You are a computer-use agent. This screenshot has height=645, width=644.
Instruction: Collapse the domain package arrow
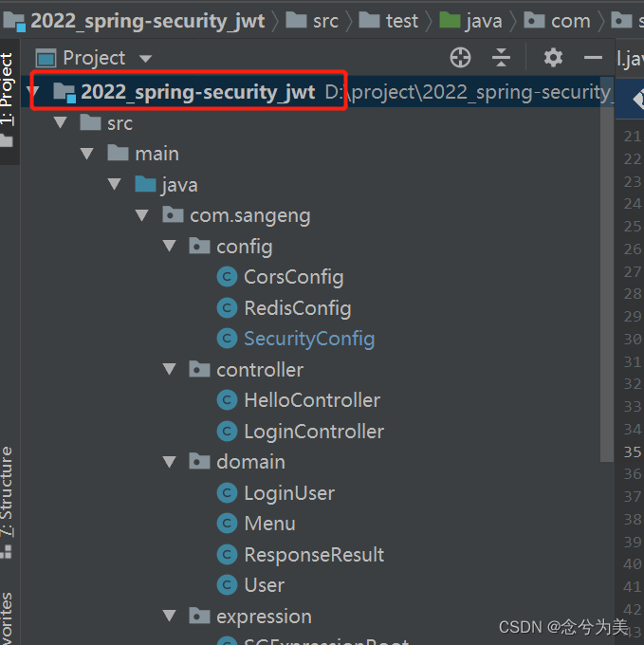point(170,462)
